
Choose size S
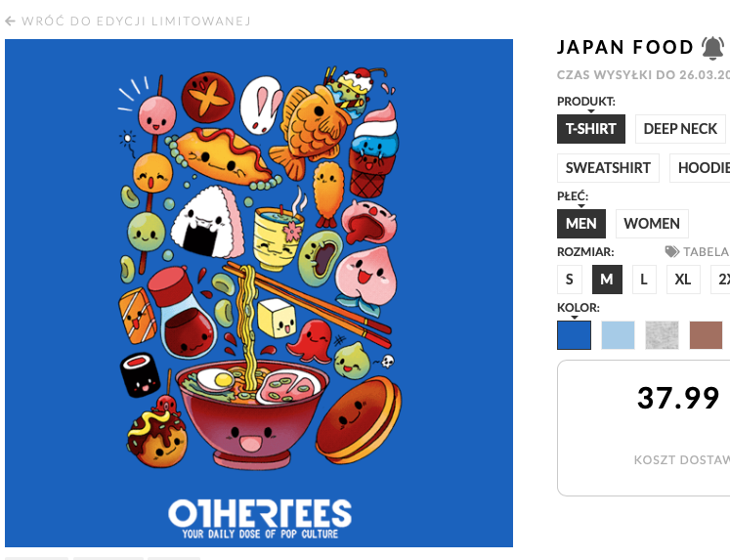tap(569, 280)
